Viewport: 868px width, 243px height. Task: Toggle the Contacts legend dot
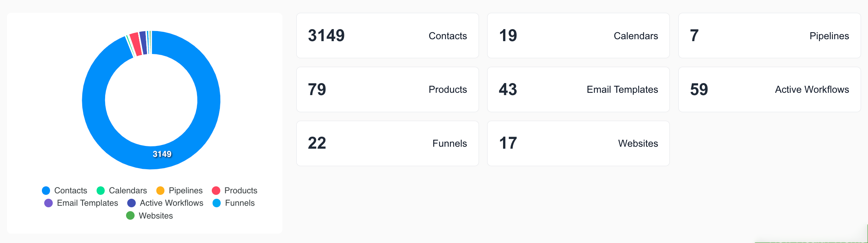(x=46, y=191)
